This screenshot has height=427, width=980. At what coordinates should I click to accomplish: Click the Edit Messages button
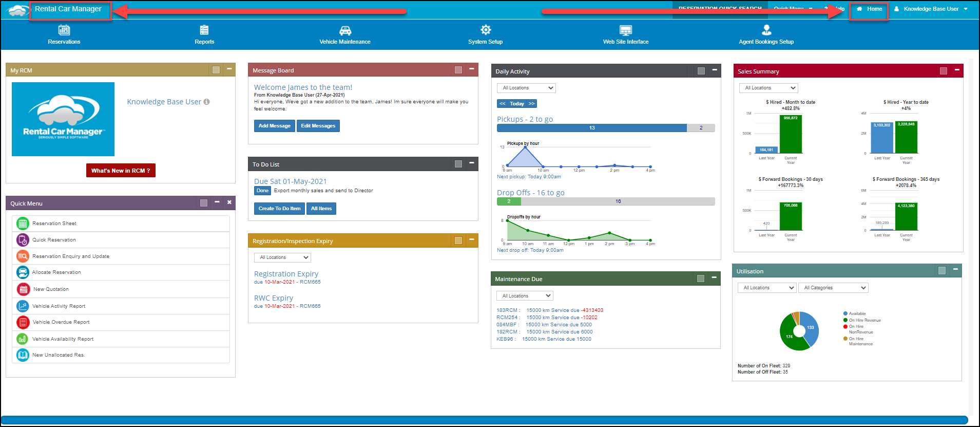click(318, 126)
